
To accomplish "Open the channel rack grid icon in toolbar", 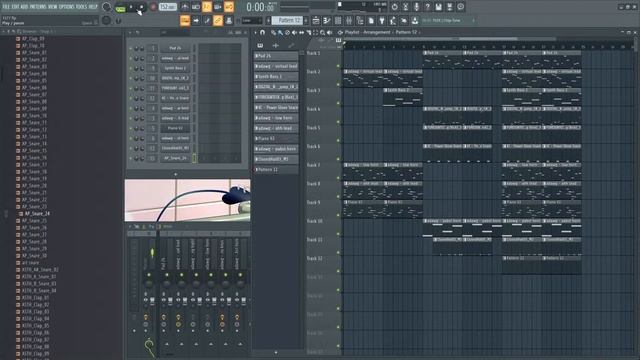I will coord(338,20).
